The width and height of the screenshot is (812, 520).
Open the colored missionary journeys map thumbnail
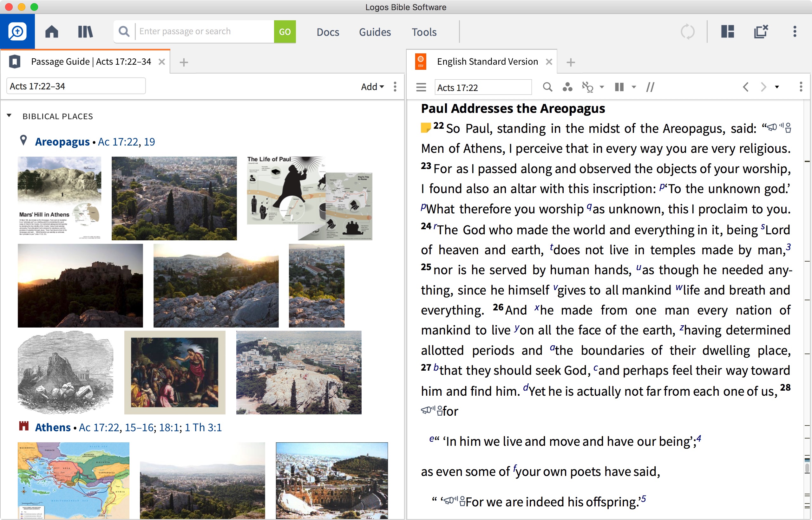click(x=74, y=480)
